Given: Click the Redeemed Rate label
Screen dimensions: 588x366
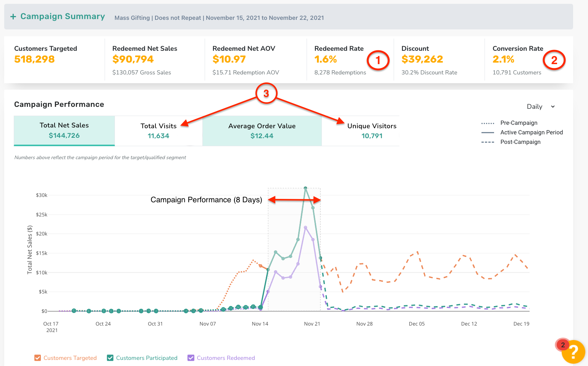Looking at the screenshot, I should pyautogui.click(x=339, y=48).
